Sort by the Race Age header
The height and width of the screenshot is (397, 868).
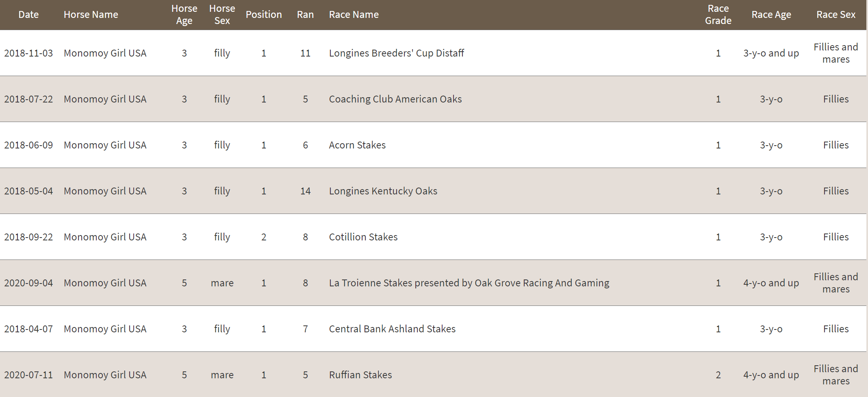click(x=771, y=15)
